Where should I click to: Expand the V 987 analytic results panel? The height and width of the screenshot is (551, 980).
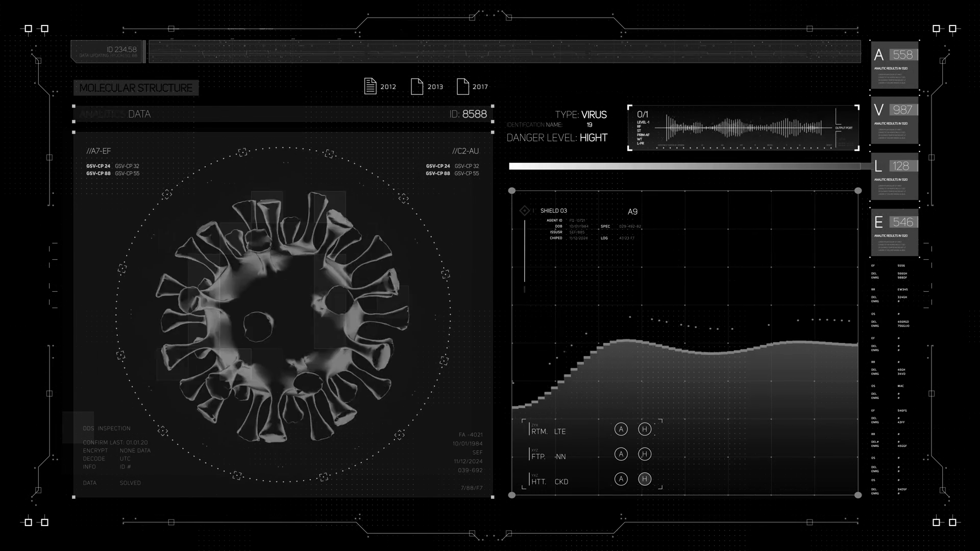click(895, 120)
